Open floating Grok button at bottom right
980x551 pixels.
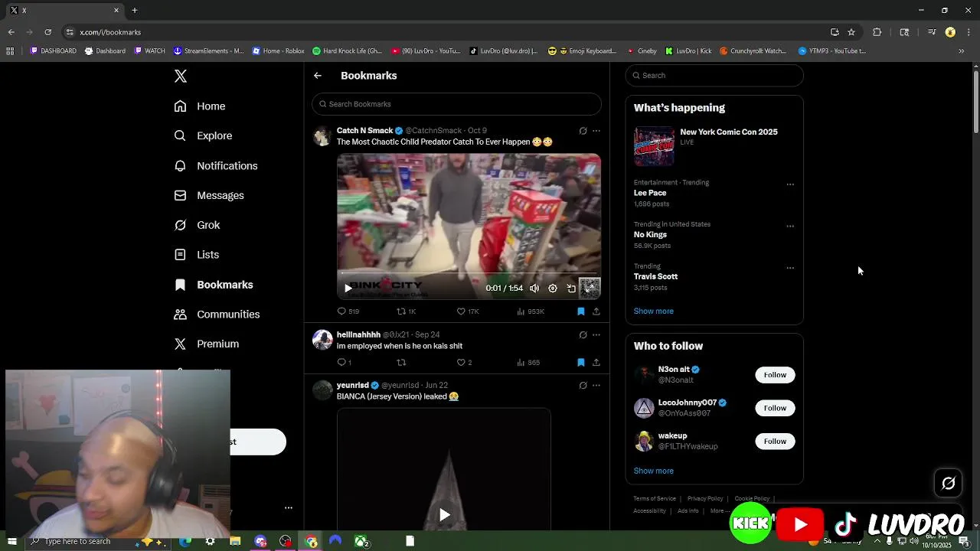948,483
